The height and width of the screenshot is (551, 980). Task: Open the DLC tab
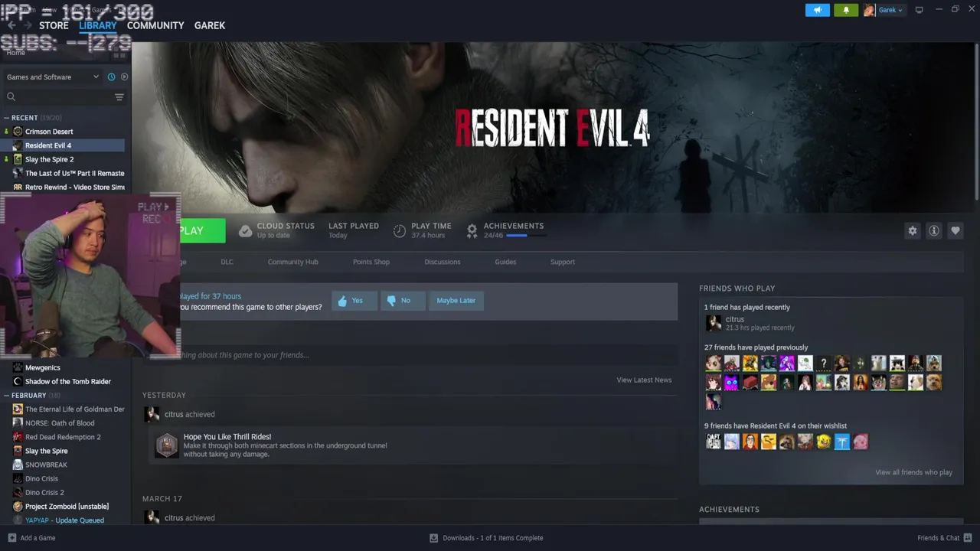pyautogui.click(x=227, y=262)
